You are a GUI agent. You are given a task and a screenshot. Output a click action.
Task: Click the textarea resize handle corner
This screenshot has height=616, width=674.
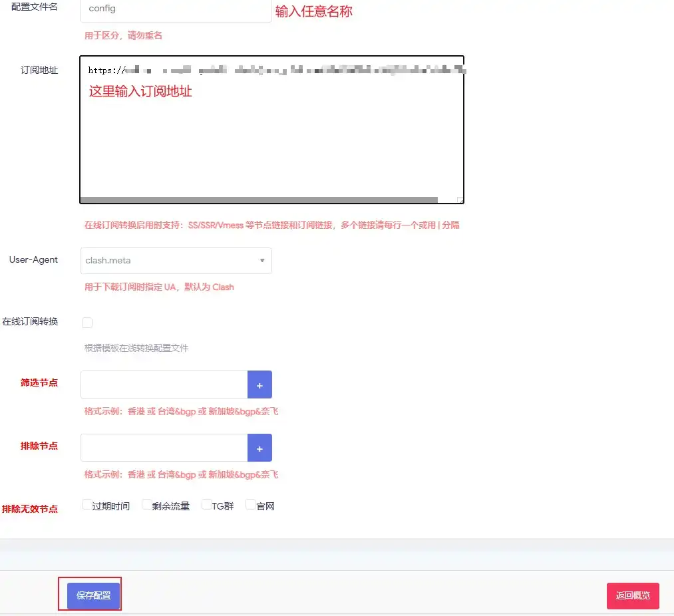(460, 200)
